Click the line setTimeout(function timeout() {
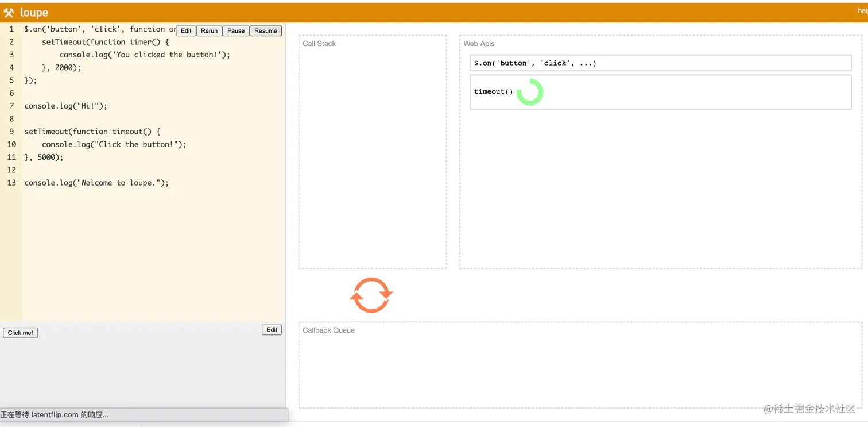Screen dimensions: 868x427 (x=92, y=132)
